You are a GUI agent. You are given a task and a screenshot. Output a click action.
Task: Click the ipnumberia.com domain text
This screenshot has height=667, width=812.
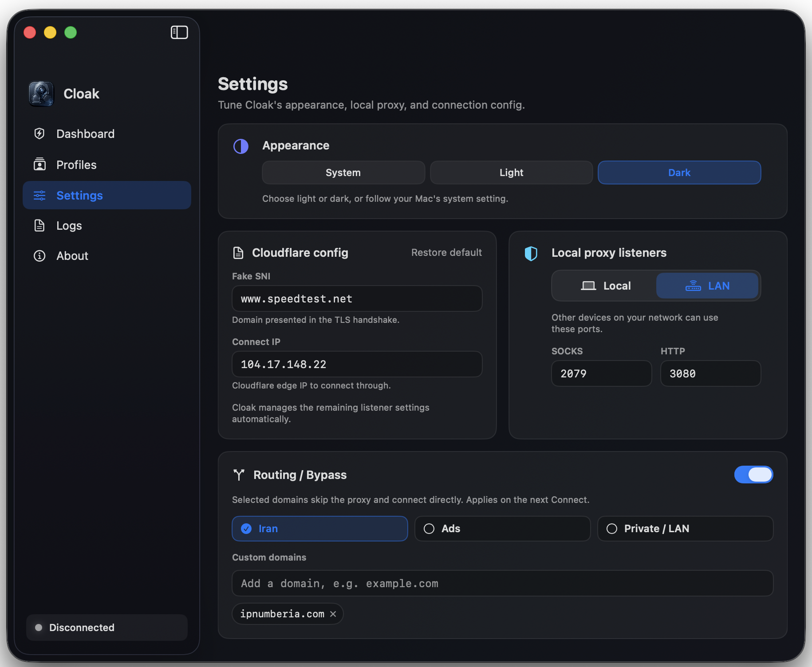282,614
